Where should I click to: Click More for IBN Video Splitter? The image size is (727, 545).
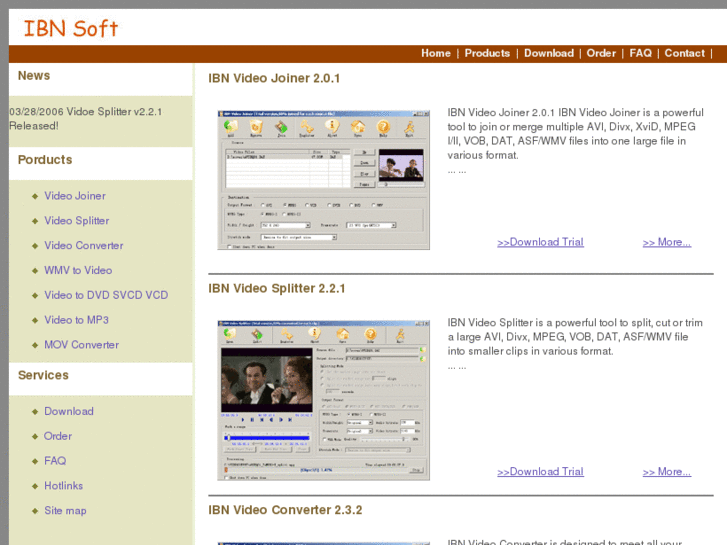point(666,472)
